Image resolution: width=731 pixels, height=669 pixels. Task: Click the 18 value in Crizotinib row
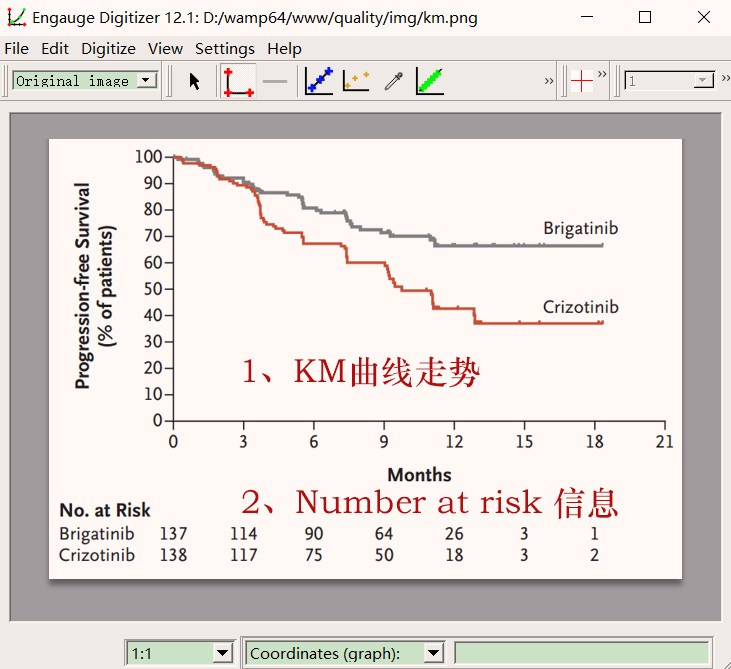coord(454,555)
